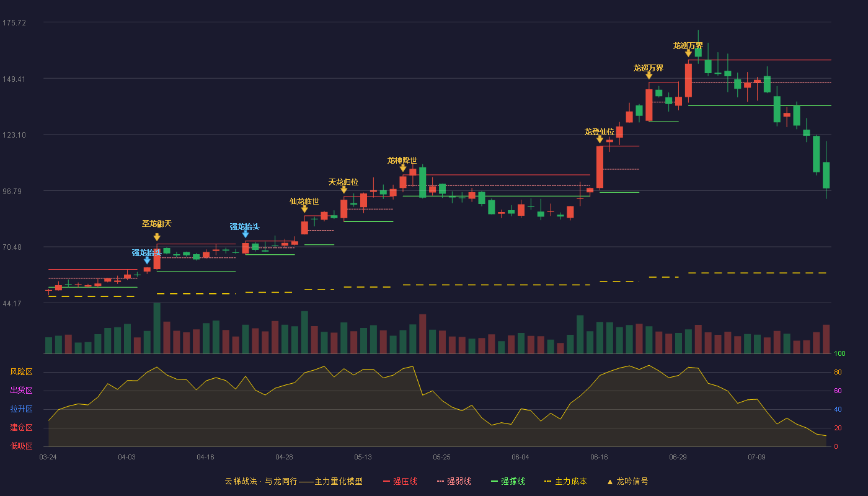The width and height of the screenshot is (868, 496).
Task: Select the latest 龙巡万界 arrow at the peak
Action: tap(688, 53)
